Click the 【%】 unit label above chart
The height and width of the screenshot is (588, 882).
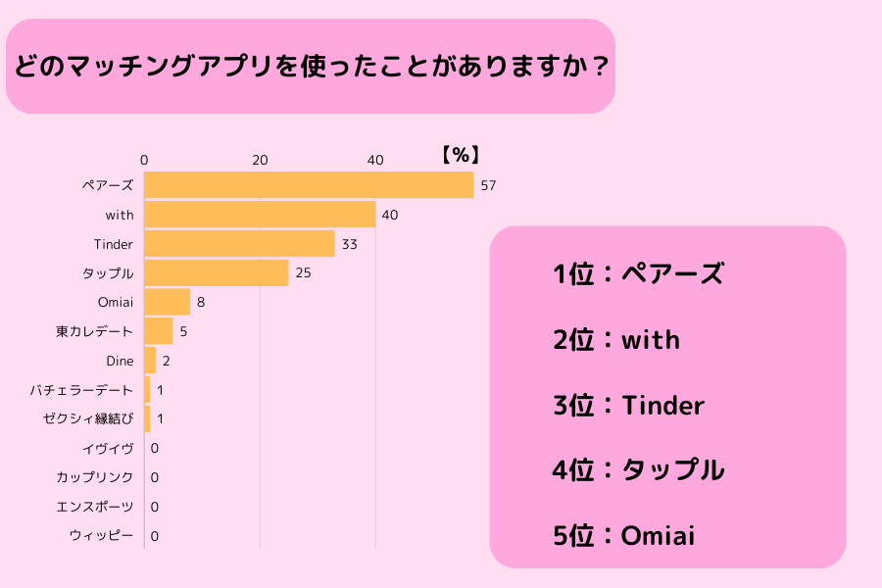point(460,154)
